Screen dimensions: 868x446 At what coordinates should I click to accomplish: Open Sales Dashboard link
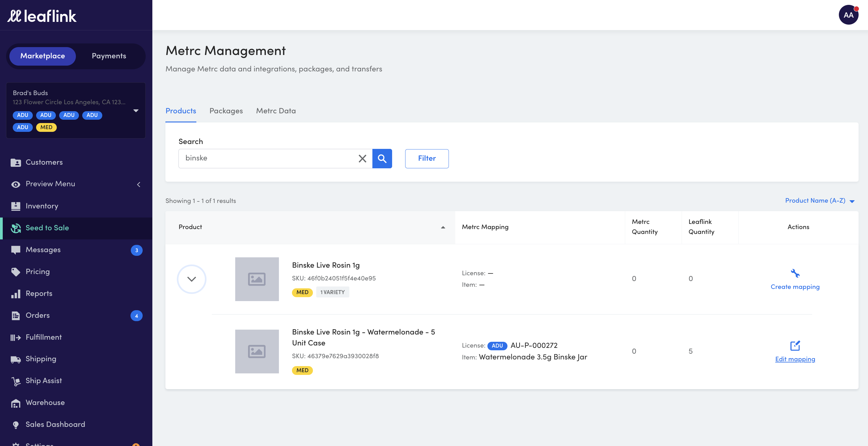(55, 425)
